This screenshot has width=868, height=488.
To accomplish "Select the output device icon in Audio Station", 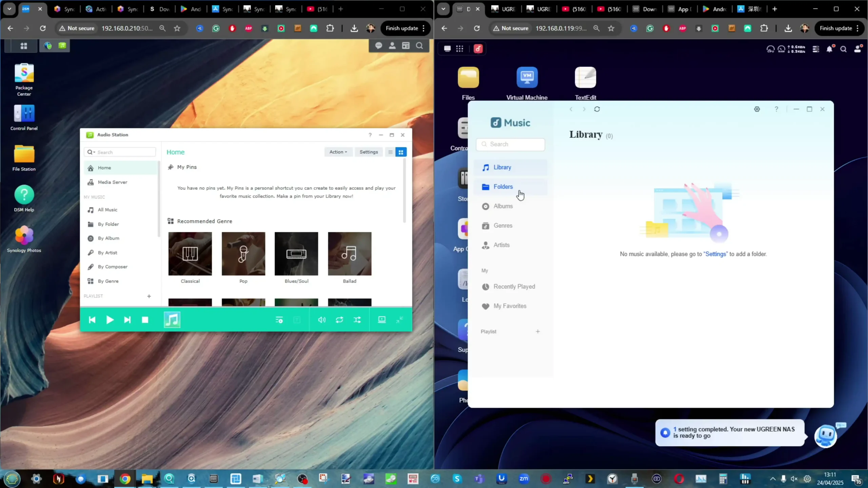I will click(x=382, y=320).
